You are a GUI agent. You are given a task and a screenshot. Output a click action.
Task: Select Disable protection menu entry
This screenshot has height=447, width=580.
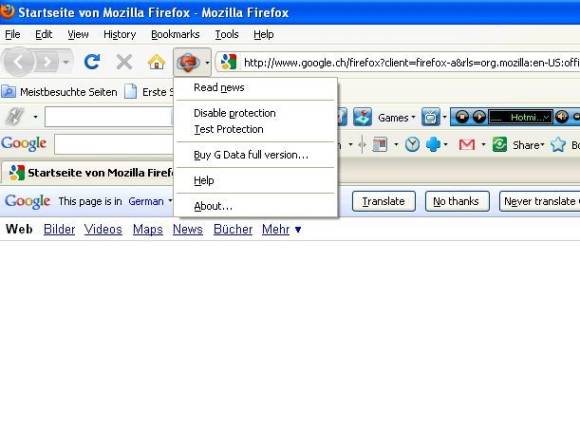(x=235, y=113)
